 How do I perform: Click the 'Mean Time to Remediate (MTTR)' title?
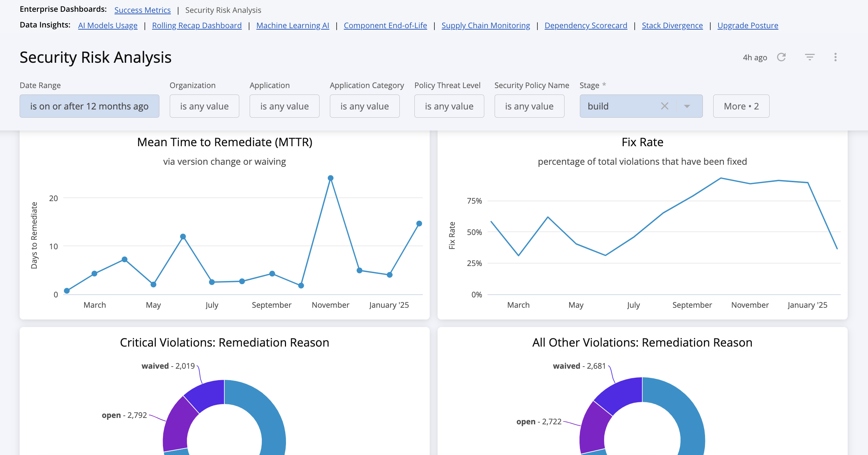coord(225,142)
